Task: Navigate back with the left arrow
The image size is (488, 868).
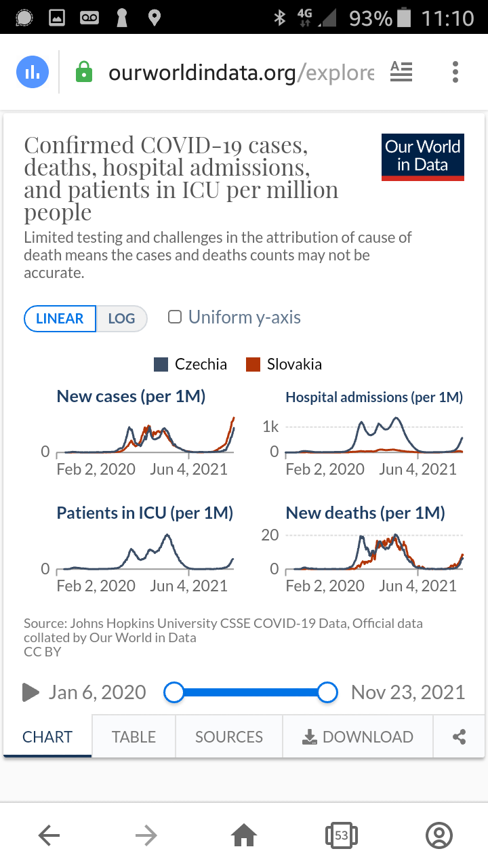Action: [x=49, y=835]
